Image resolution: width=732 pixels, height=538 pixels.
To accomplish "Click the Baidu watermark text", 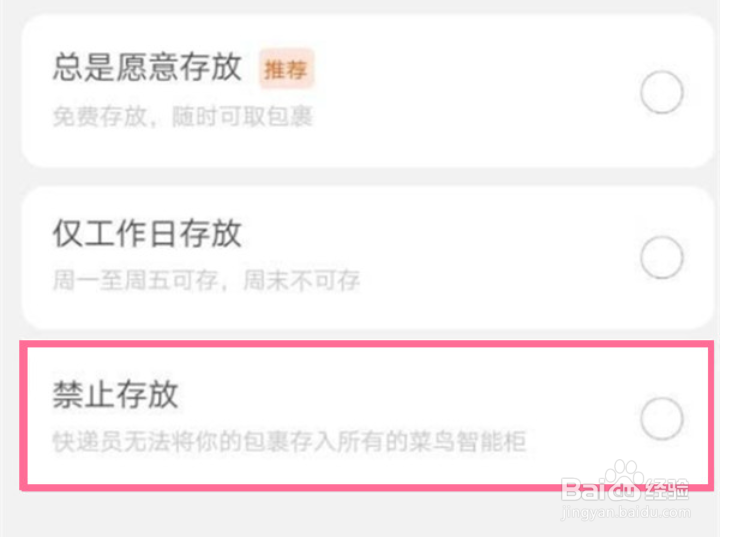I will pyautogui.click(x=602, y=490).
